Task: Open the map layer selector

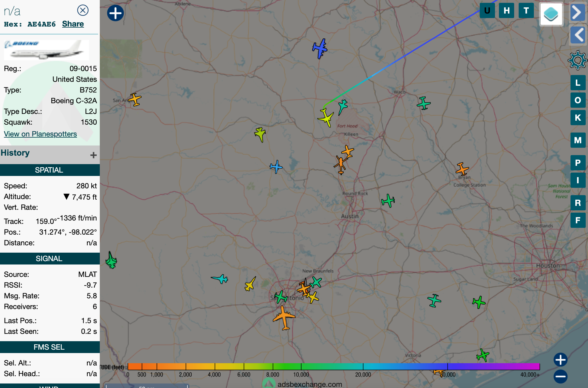Action: 551,14
